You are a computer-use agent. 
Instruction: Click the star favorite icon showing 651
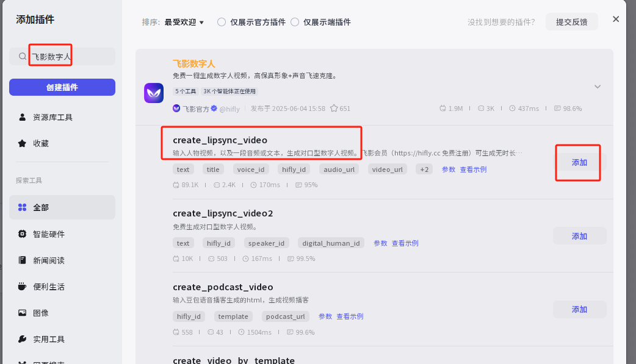(334, 109)
